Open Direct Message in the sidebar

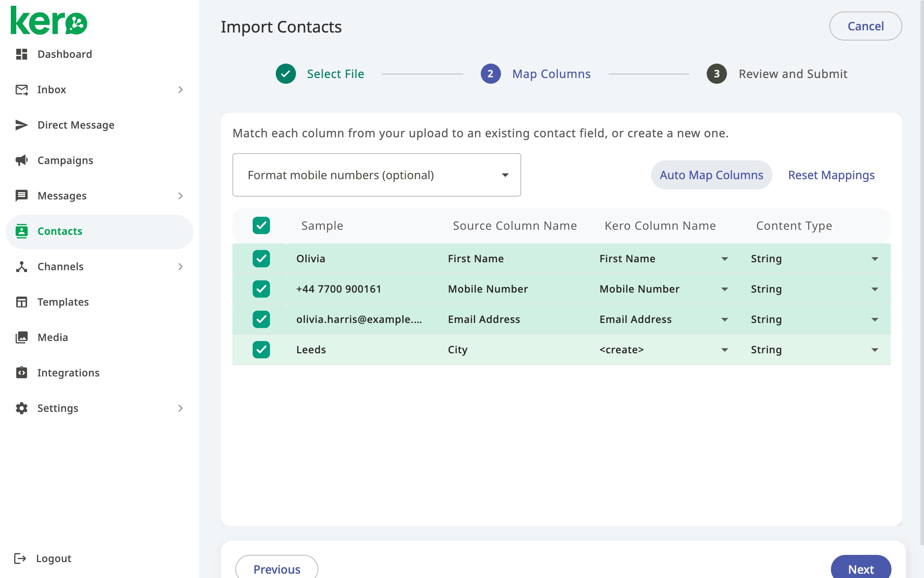click(x=99, y=125)
